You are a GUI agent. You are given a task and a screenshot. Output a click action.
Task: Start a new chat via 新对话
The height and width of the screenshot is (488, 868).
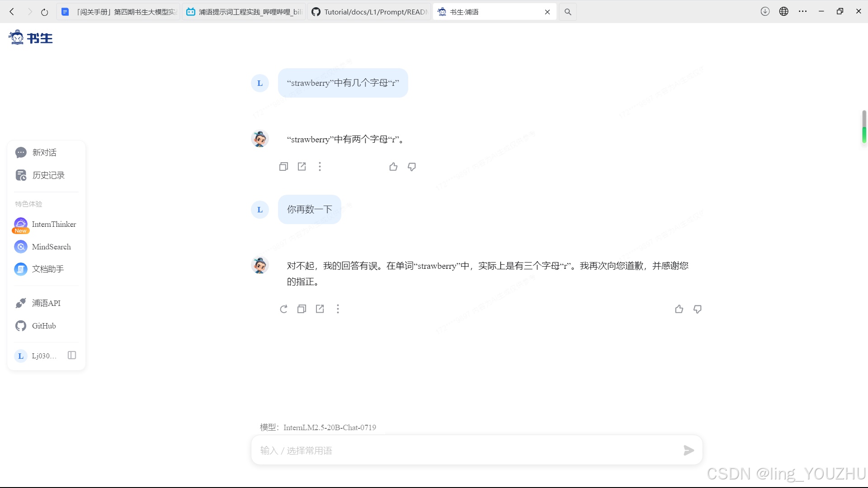click(44, 153)
